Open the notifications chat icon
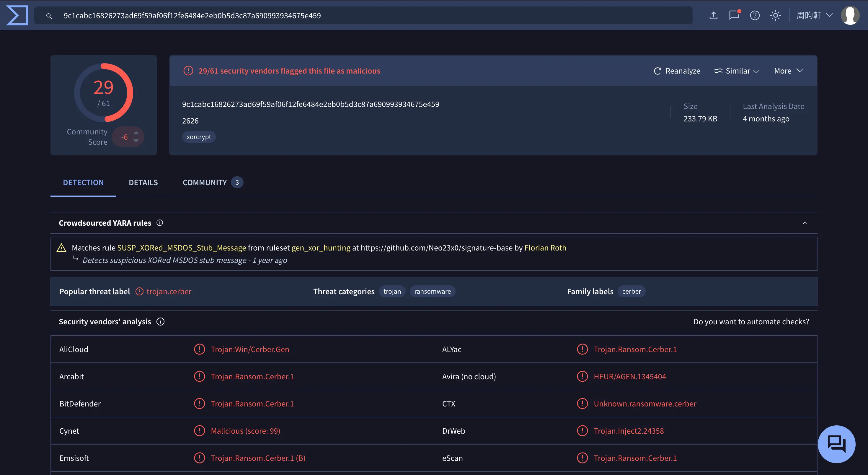 tap(734, 15)
